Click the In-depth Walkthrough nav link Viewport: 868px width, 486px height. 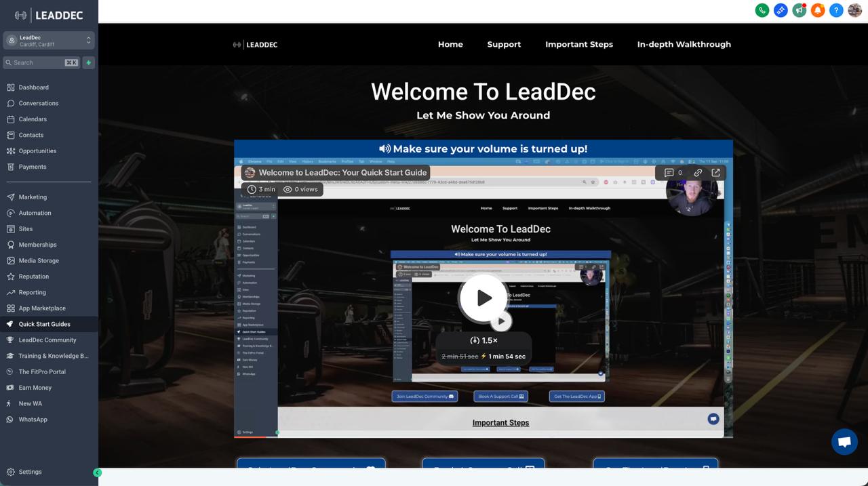pyautogui.click(x=684, y=44)
